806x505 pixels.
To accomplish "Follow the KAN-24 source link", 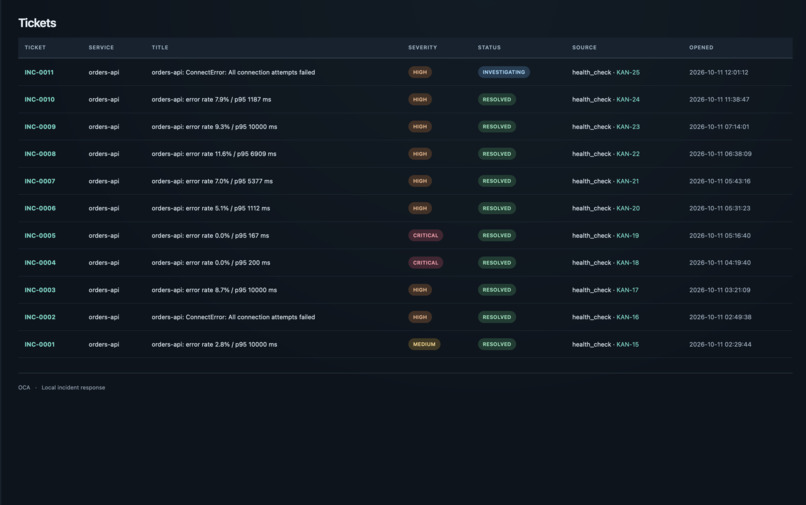I will [x=628, y=100].
